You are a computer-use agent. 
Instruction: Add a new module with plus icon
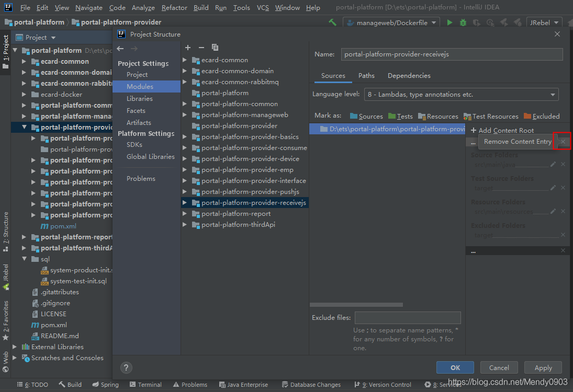(188, 48)
